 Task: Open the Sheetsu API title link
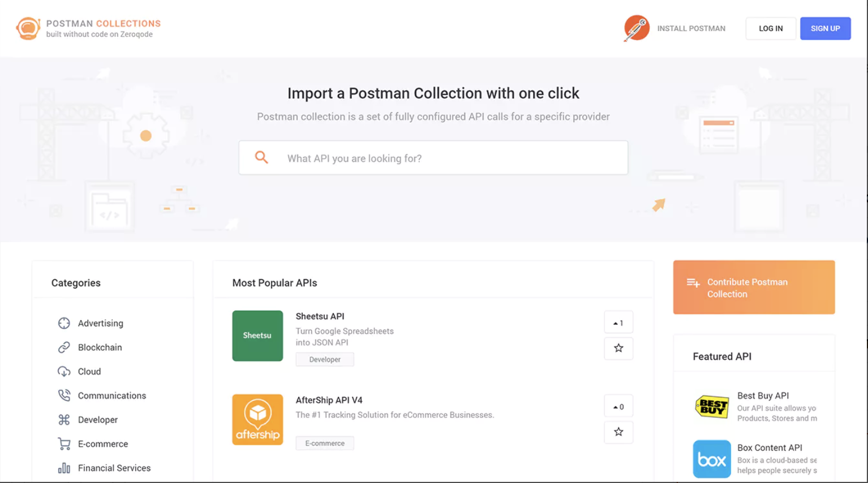pyautogui.click(x=320, y=316)
